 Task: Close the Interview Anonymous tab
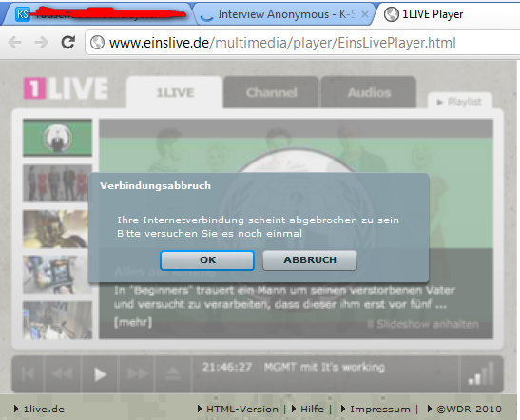point(364,14)
